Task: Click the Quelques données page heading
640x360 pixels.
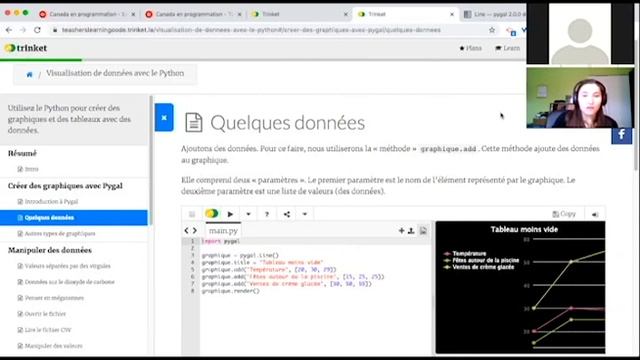Action: point(287,122)
